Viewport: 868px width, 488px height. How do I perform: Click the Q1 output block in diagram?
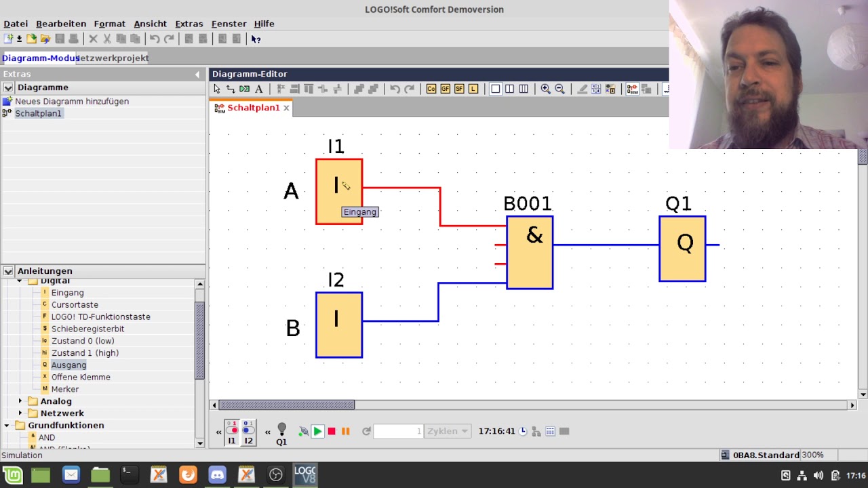pos(682,249)
